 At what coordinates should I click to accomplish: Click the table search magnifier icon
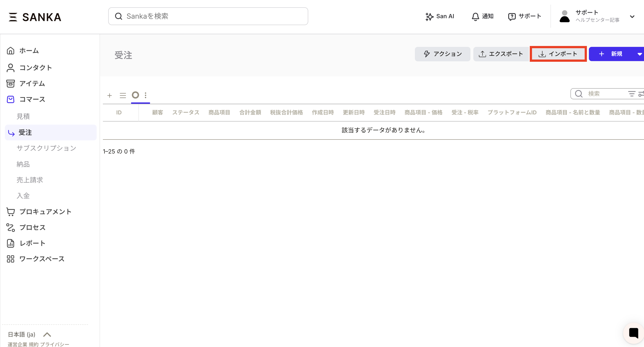coord(579,94)
